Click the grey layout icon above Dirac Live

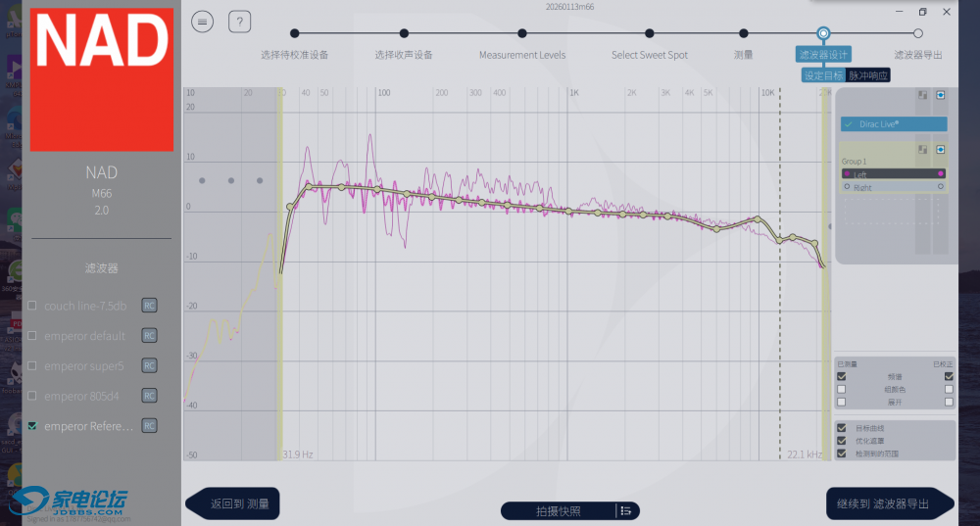coord(921,96)
